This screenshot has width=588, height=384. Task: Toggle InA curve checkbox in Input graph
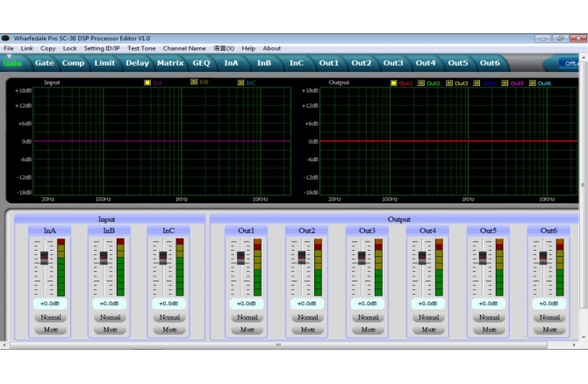point(147,82)
